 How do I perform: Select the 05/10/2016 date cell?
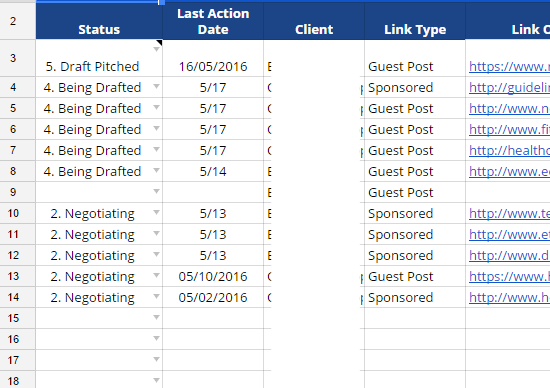pos(213,276)
